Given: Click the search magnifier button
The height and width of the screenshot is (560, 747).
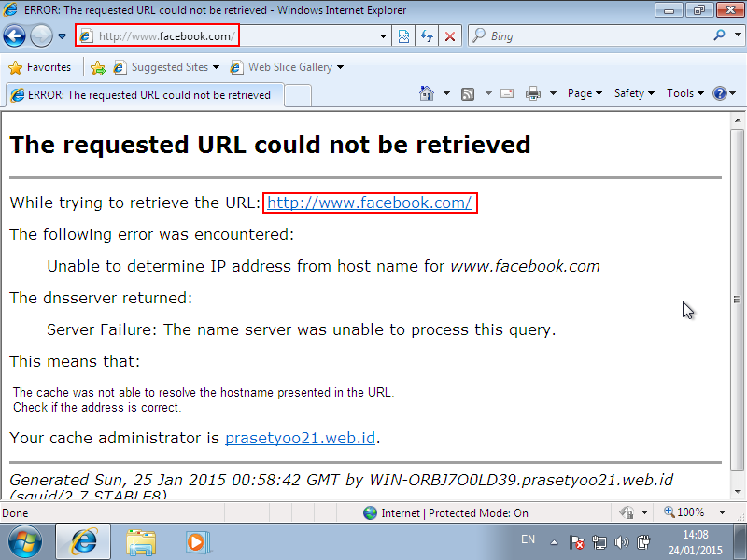Looking at the screenshot, I should pyautogui.click(x=719, y=35).
